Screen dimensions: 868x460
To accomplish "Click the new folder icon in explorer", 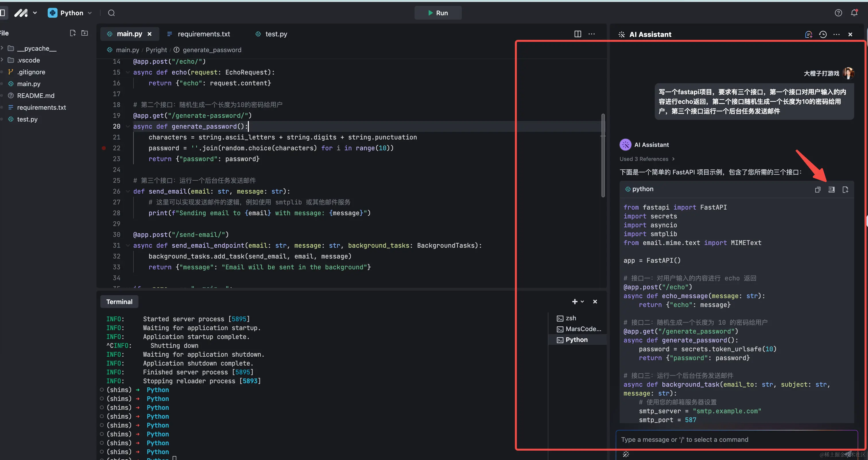I will [85, 33].
